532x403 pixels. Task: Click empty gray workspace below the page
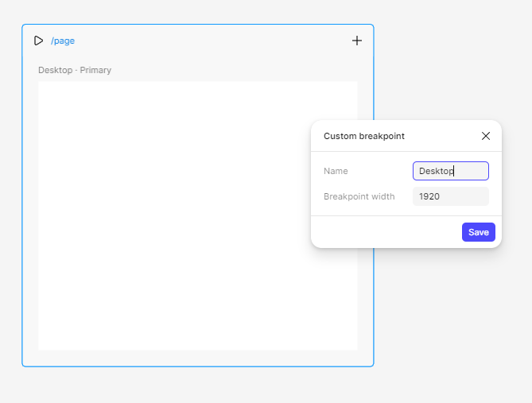[x=198, y=385]
